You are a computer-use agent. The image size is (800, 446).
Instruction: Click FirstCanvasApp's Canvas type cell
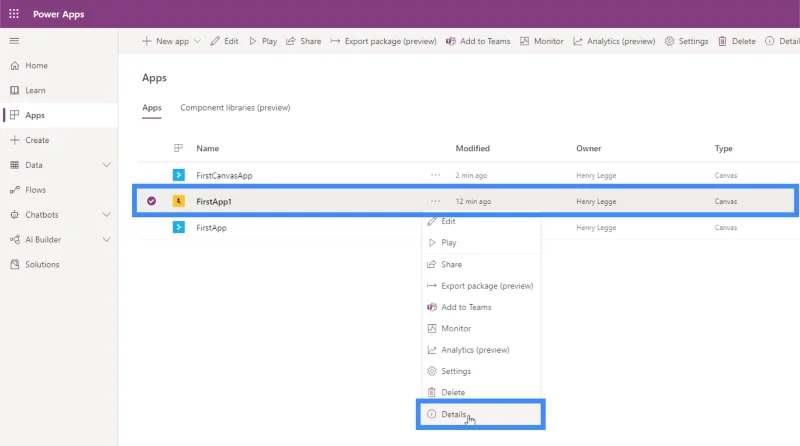pyautogui.click(x=726, y=176)
